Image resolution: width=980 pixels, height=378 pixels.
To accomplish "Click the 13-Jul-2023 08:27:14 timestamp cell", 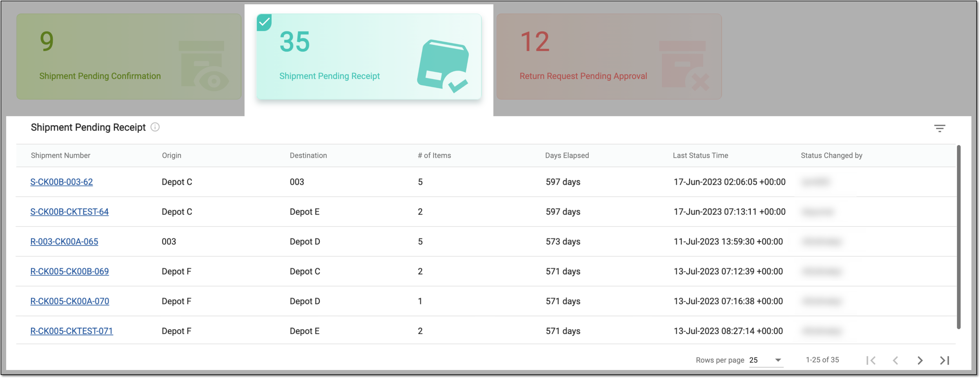I will pyautogui.click(x=728, y=331).
